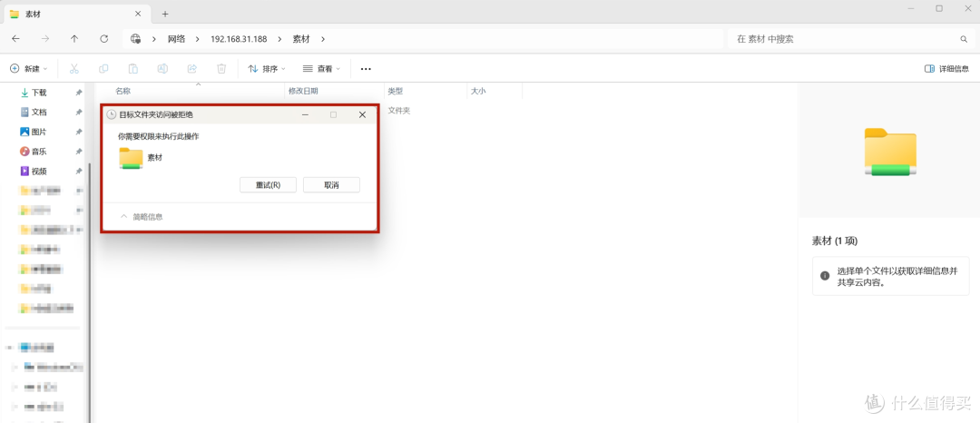980x423 pixels.
Task: Select 网络 in the address breadcrumb
Action: (177, 39)
